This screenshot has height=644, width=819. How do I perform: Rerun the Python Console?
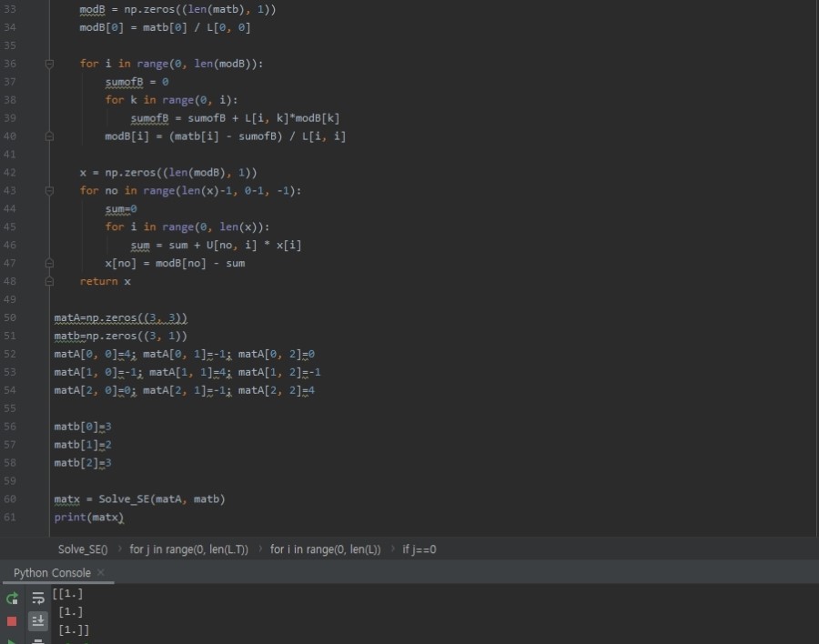click(x=12, y=599)
